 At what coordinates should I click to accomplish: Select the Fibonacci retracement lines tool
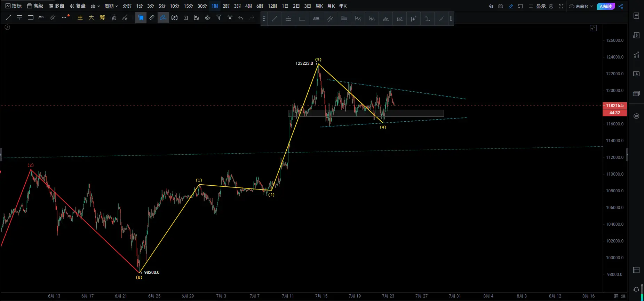344,19
